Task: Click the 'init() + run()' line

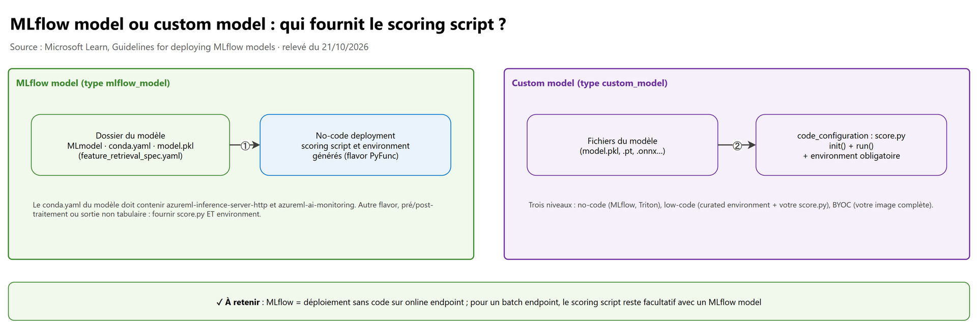Action: [x=851, y=146]
